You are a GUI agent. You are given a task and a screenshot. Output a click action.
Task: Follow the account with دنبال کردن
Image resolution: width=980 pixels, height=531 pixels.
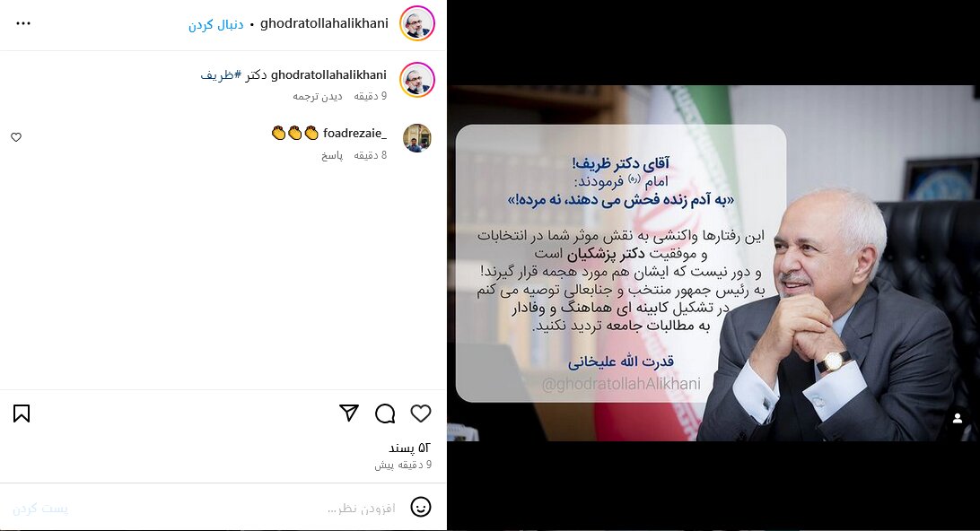[216, 24]
